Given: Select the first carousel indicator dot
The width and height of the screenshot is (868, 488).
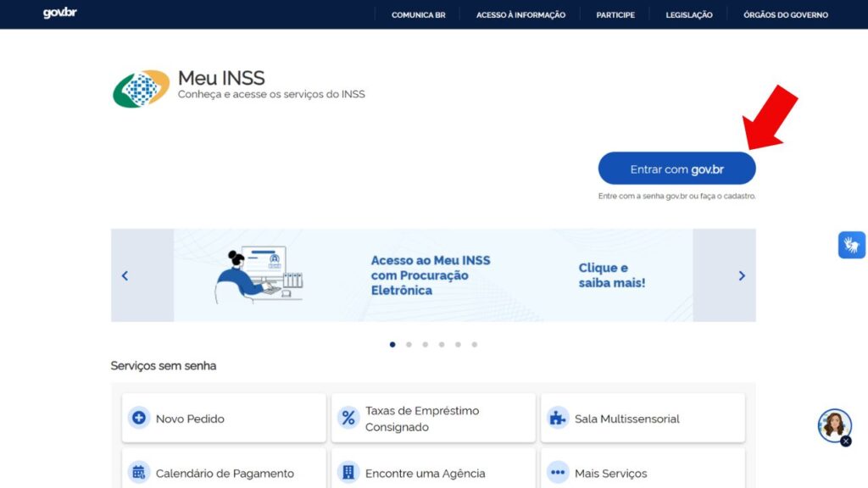Looking at the screenshot, I should [392, 345].
